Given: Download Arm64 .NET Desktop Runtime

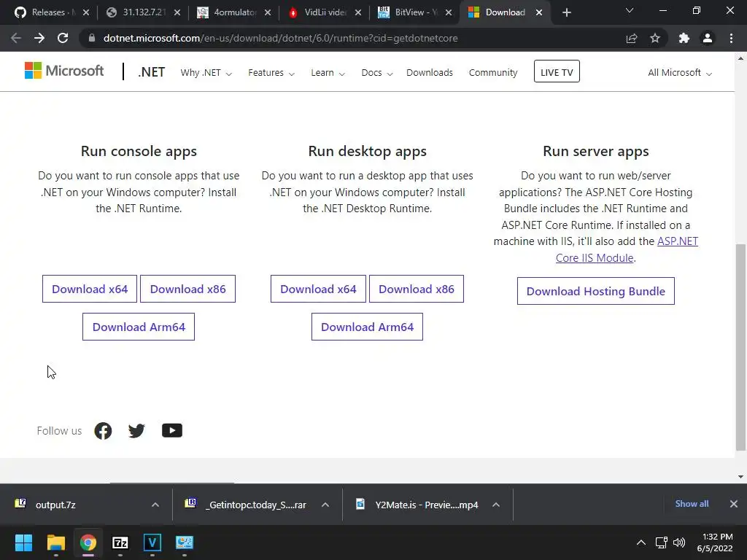Looking at the screenshot, I should 368,327.
